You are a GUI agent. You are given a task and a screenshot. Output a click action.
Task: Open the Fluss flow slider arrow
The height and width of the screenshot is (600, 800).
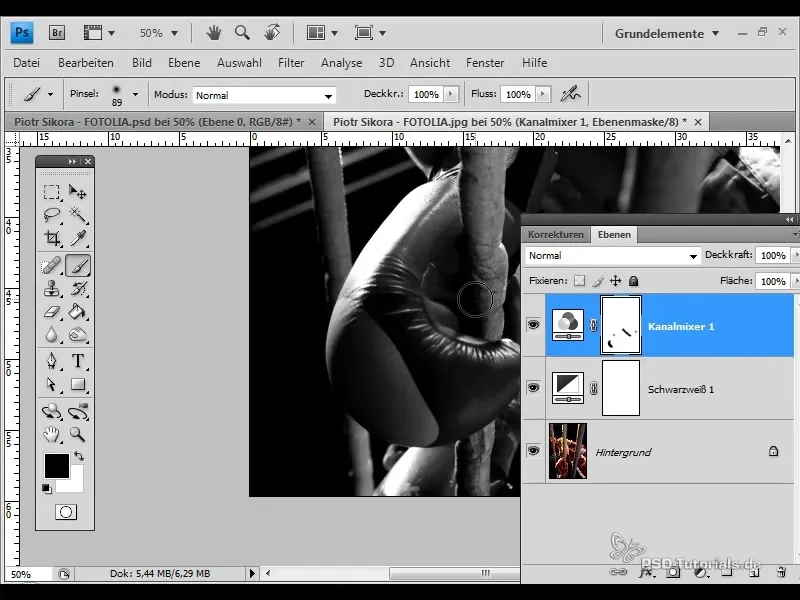coord(543,94)
